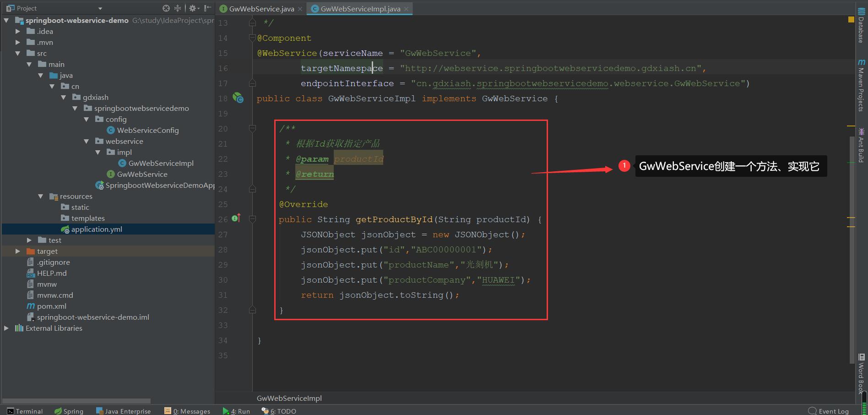
Task: Hide the Project tool window via its hide icon
Action: (207, 8)
